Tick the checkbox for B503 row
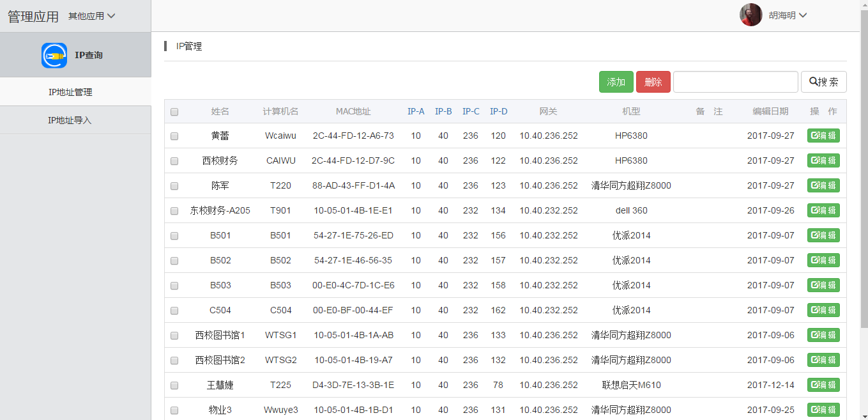868x420 pixels. [174, 286]
